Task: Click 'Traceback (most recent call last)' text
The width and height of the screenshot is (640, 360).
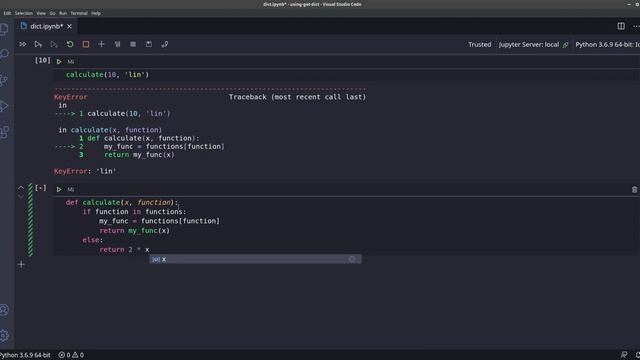Action: click(x=297, y=97)
